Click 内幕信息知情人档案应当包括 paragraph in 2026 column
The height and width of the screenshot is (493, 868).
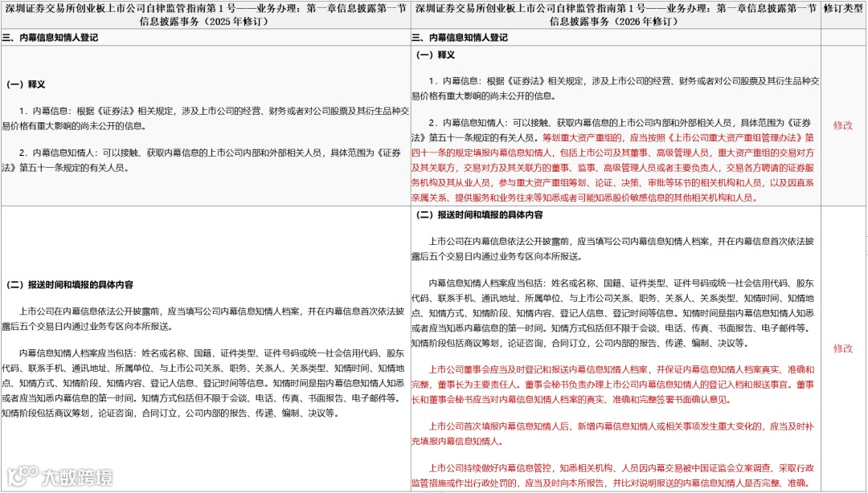[612, 313]
